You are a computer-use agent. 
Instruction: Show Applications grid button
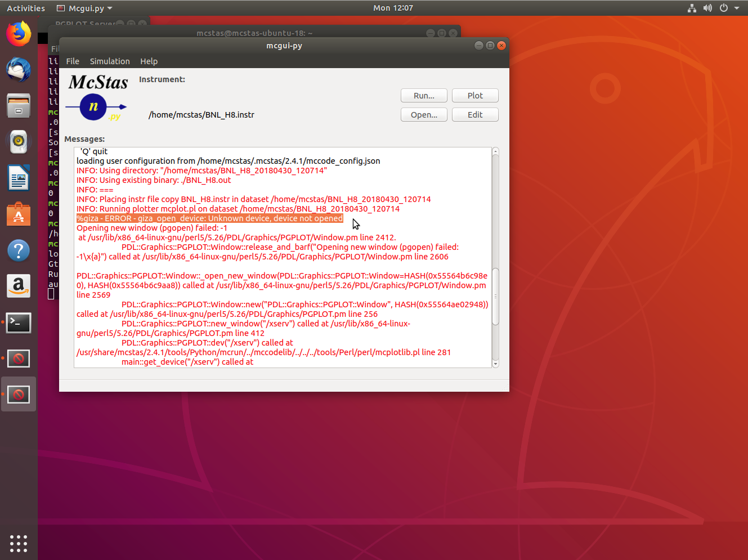coord(19,543)
